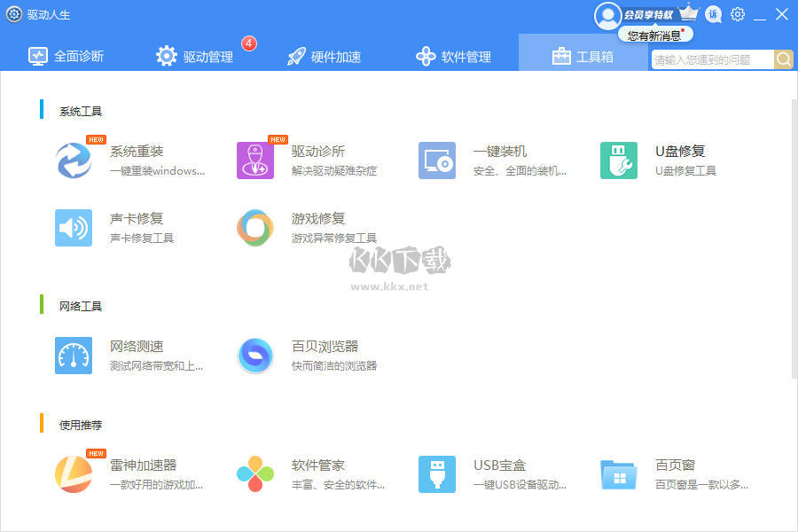Open the 游戏修复 colorful ring icon
Image resolution: width=798 pixels, height=532 pixels.
click(255, 228)
